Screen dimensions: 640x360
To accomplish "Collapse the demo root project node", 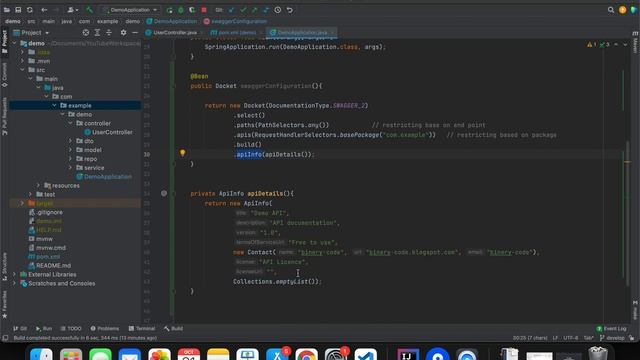I will pyautogui.click(x=14, y=43).
